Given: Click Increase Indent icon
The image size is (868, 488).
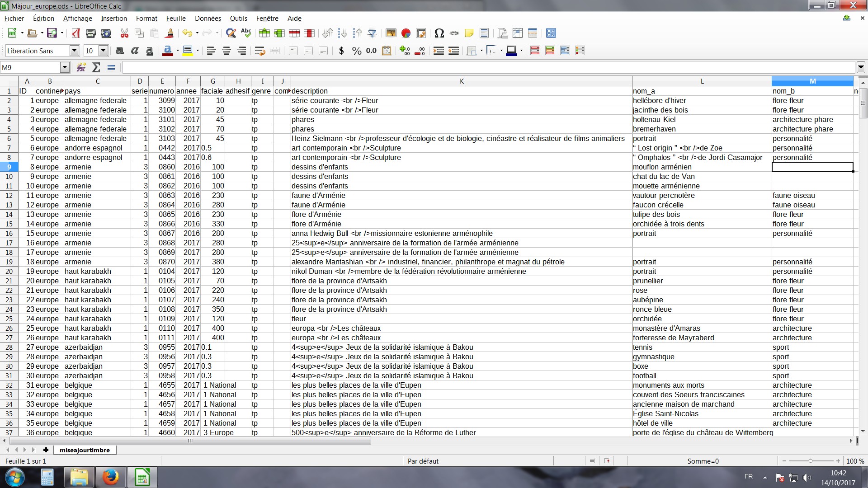Looking at the screenshot, I should [439, 51].
